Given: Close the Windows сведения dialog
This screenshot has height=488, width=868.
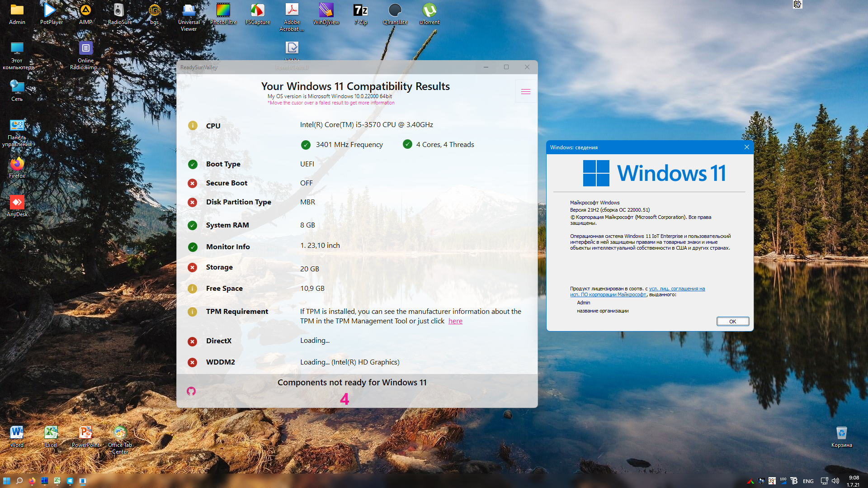Looking at the screenshot, I should pos(746,147).
